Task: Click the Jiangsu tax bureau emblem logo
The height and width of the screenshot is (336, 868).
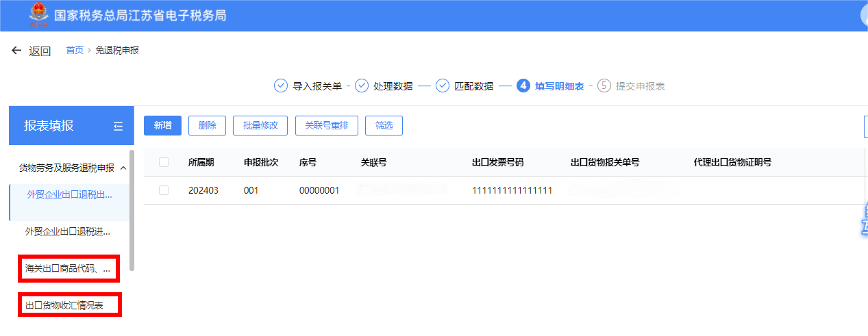Action: (x=35, y=15)
